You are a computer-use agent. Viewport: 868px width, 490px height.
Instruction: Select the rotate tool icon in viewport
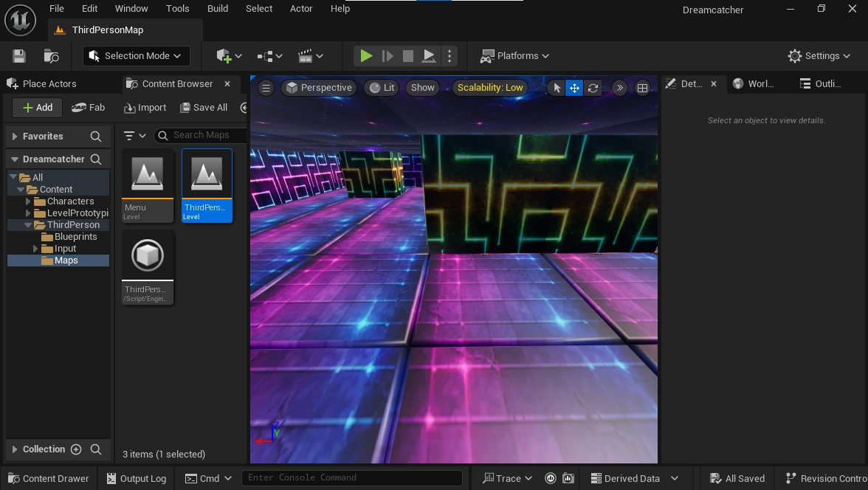click(x=593, y=88)
